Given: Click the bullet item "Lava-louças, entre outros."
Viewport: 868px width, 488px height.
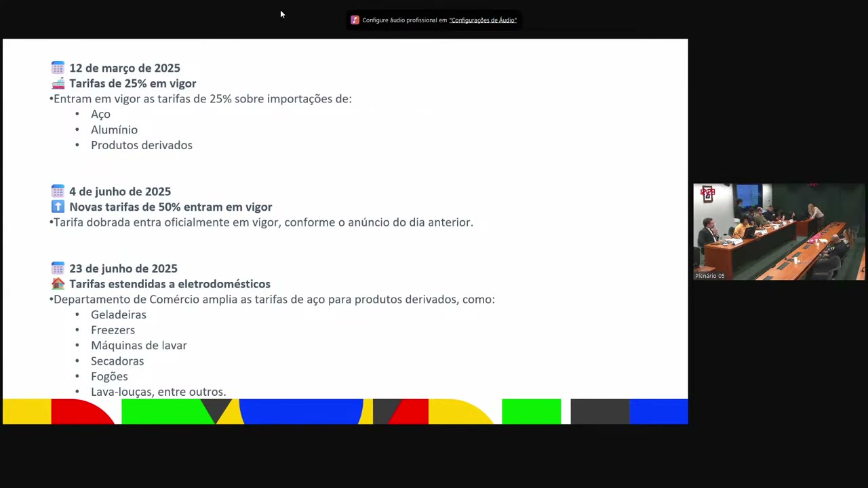Looking at the screenshot, I should pos(159,392).
